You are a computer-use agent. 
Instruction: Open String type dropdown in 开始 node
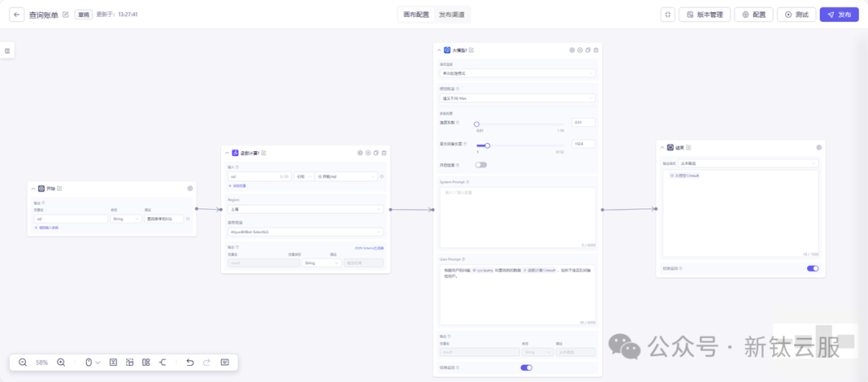[x=125, y=219]
